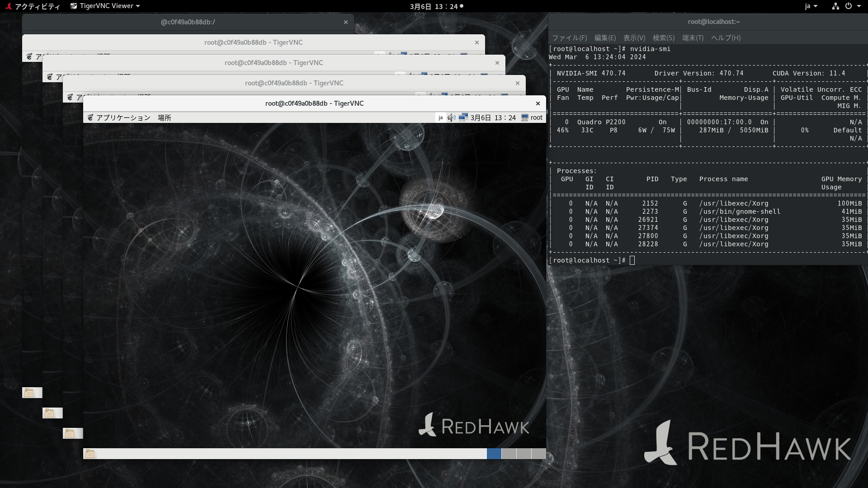Image resolution: width=868 pixels, height=488 pixels.
Task: Click the GNOME foot icon in front VNC
Action: [x=90, y=117]
